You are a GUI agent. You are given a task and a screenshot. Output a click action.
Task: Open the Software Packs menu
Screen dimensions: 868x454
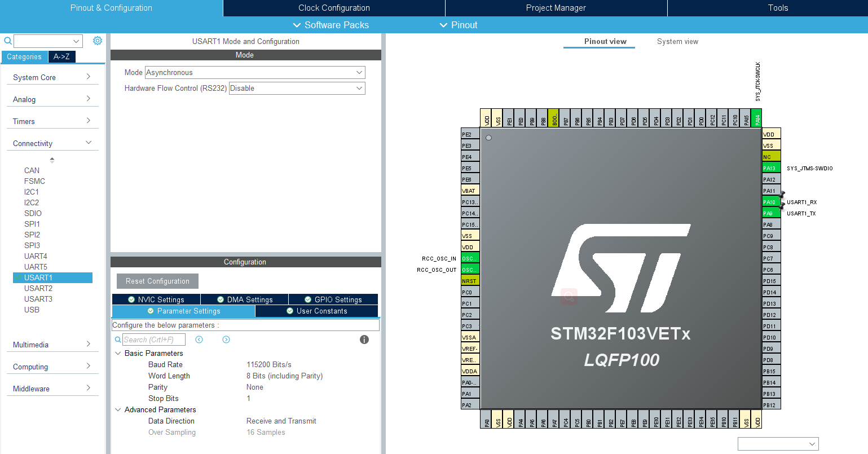pyautogui.click(x=331, y=25)
